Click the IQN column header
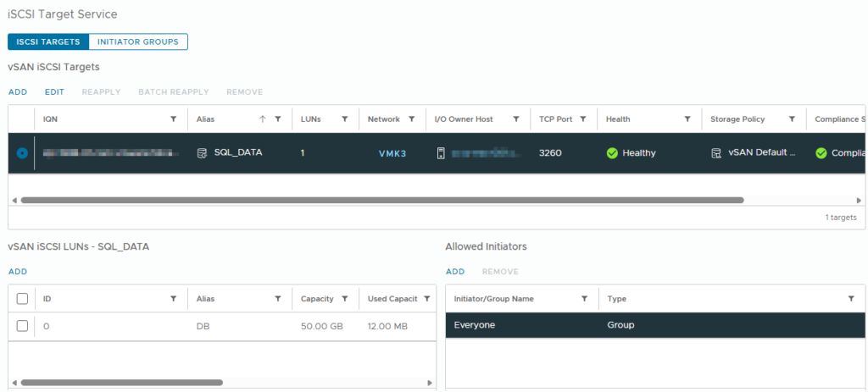868x392 pixels. point(50,119)
